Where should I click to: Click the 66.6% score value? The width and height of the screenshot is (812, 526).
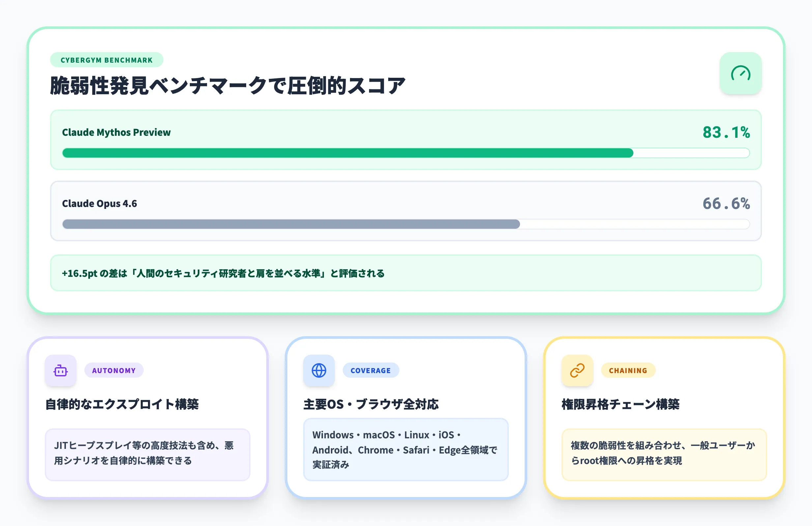click(726, 204)
